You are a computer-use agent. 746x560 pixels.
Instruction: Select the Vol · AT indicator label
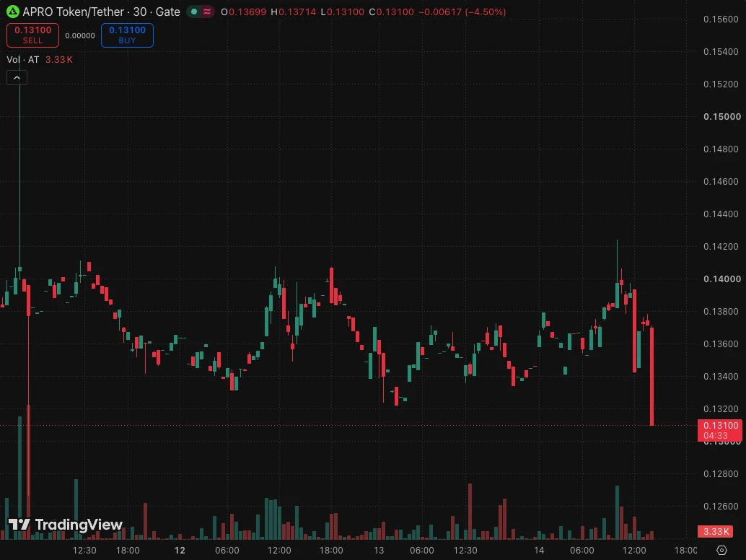tap(23, 59)
